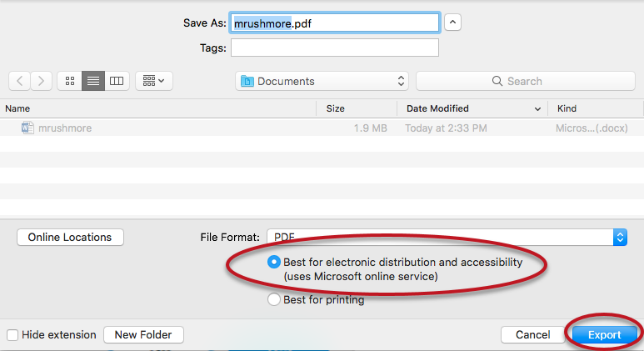Viewport: 644px width, 351px height.
Task: Click the Export button
Action: (x=604, y=335)
